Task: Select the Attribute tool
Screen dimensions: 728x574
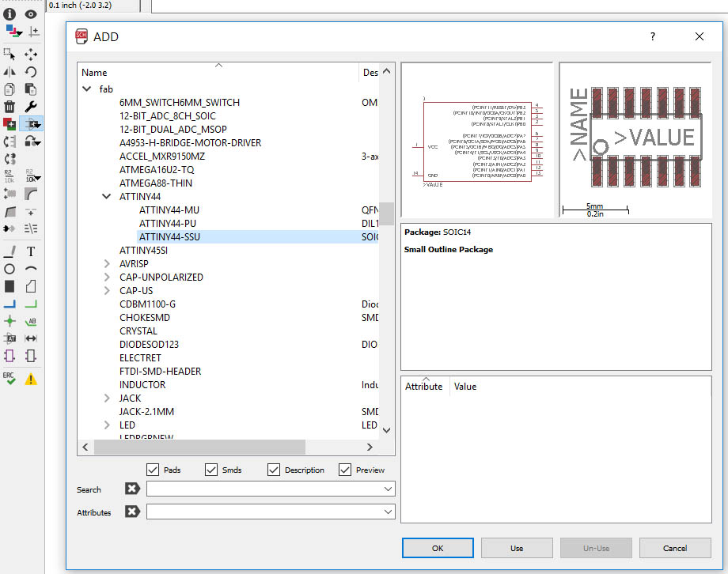Action: click(9, 338)
